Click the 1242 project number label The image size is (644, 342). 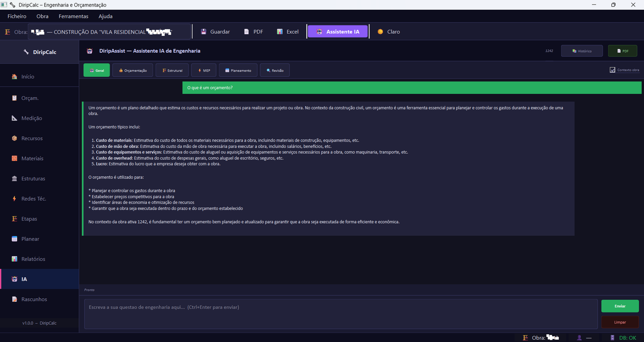coord(549,51)
